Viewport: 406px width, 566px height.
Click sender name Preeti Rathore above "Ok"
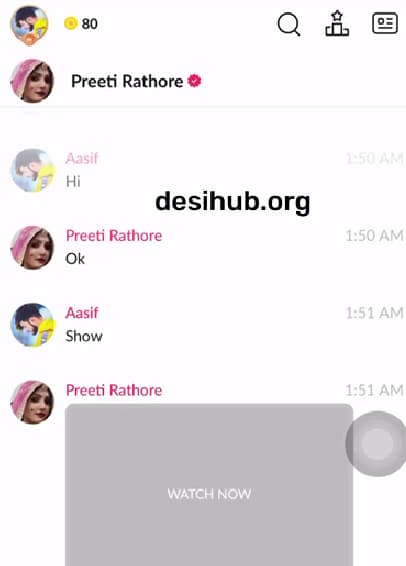point(114,236)
